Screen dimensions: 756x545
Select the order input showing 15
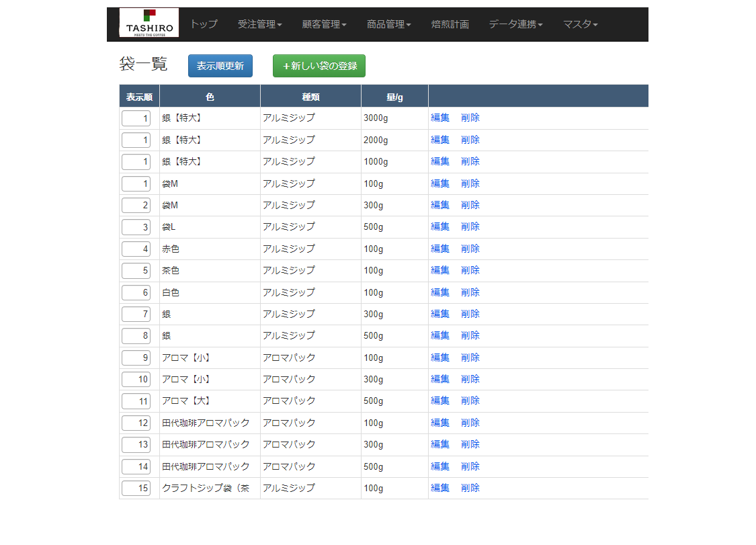click(x=136, y=489)
